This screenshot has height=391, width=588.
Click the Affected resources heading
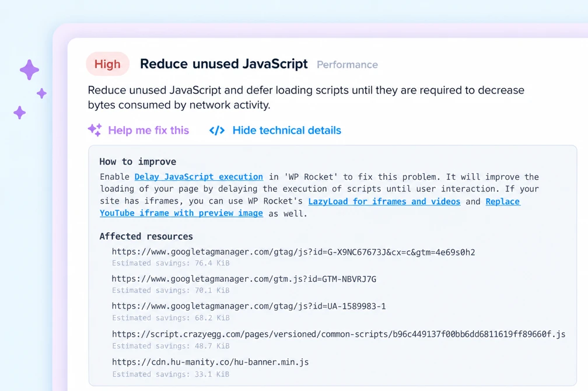coord(146,236)
